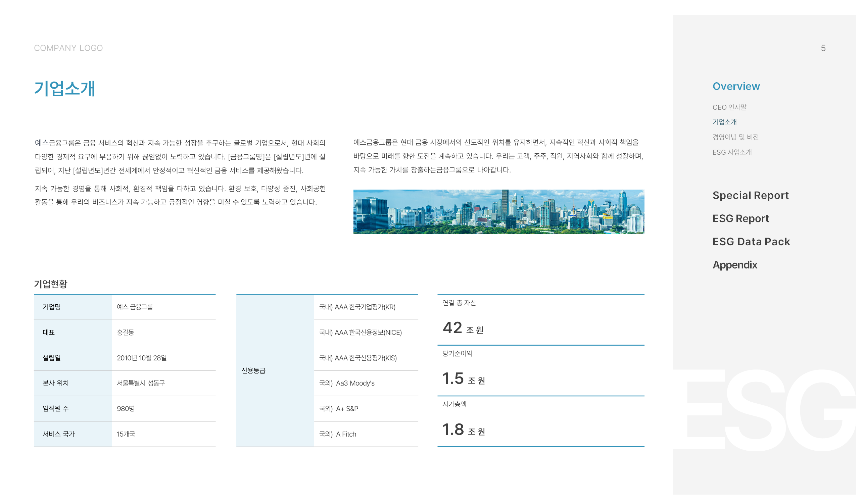Viewport: 862px width, 504px height.
Task: Select the 1.8 조 원 market cap figure
Action: tap(464, 430)
